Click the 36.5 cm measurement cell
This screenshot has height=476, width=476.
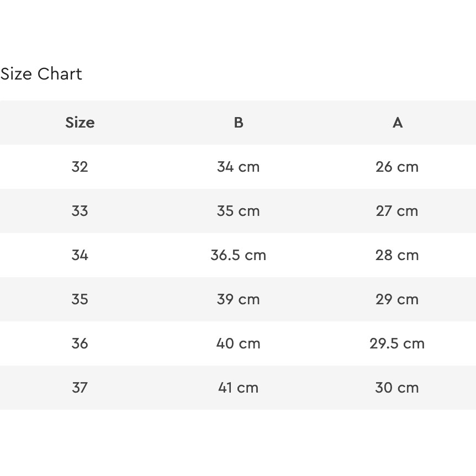239,255
